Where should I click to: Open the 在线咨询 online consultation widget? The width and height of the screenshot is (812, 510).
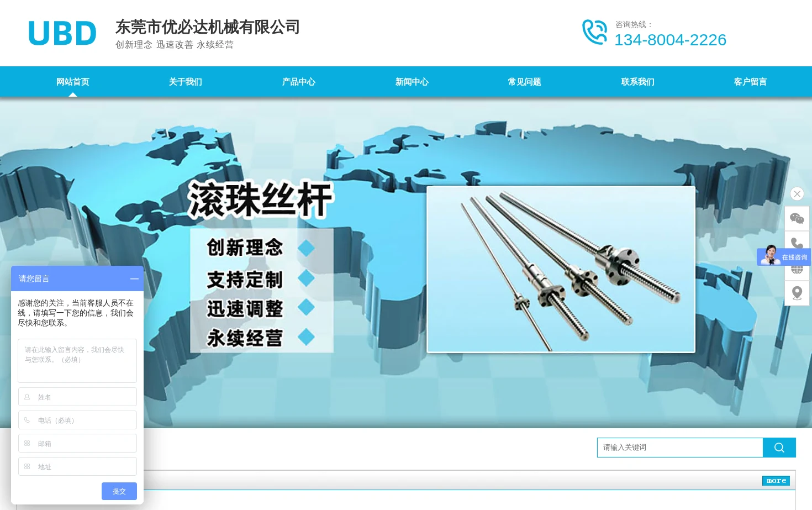pos(783,257)
